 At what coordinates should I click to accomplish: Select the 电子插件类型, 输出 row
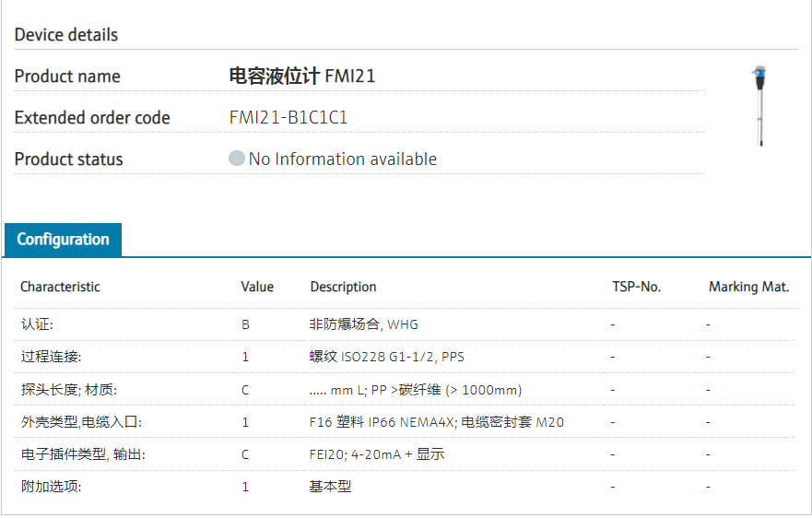click(x=82, y=454)
